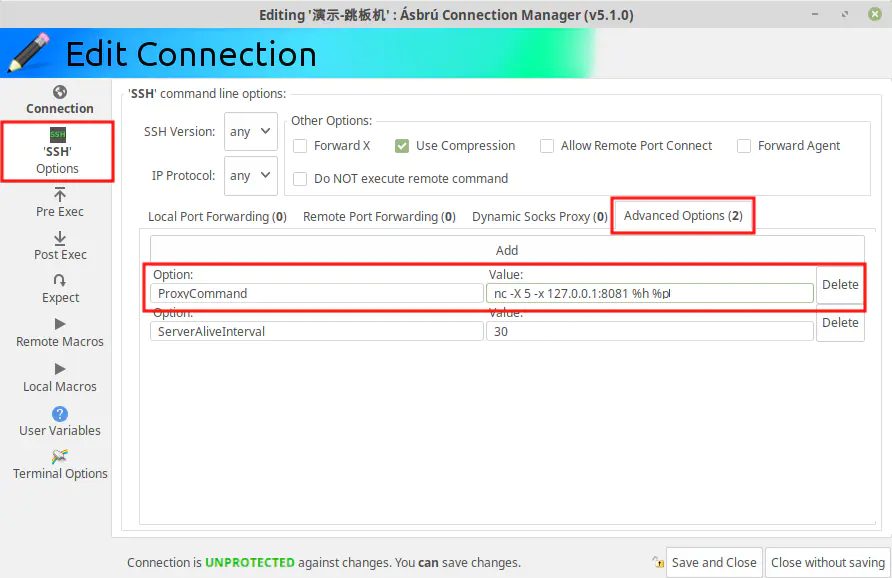Click the 'SSH Version:' label
Image resolution: width=892 pixels, height=578 pixels.
click(x=179, y=131)
